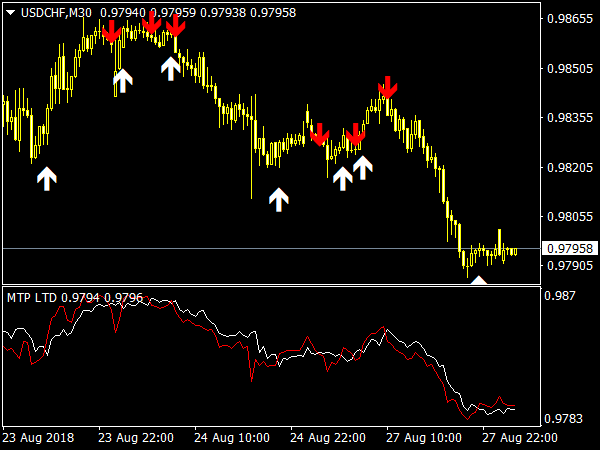Image resolution: width=600 pixels, height=450 pixels.
Task: Click the 0.987 indicator scale value
Action: click(560, 295)
